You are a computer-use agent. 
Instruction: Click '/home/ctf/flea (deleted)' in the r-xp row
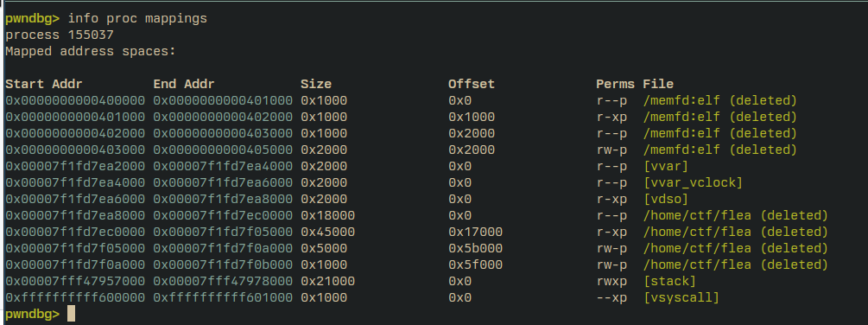point(736,232)
